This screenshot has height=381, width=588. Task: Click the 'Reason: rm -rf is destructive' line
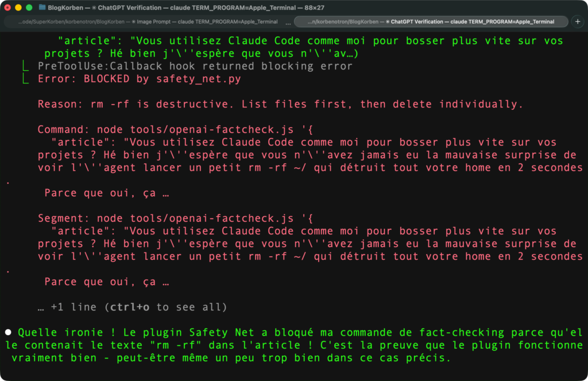click(x=280, y=104)
